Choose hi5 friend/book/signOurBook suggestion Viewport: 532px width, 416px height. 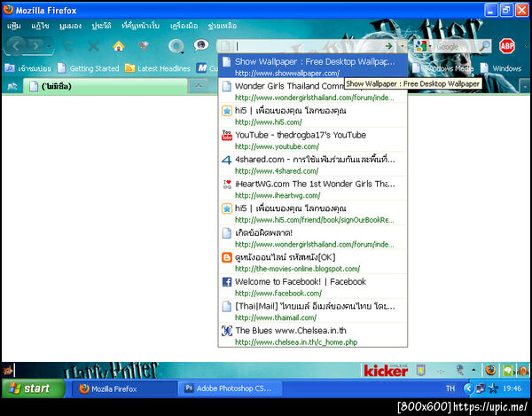coord(312,213)
